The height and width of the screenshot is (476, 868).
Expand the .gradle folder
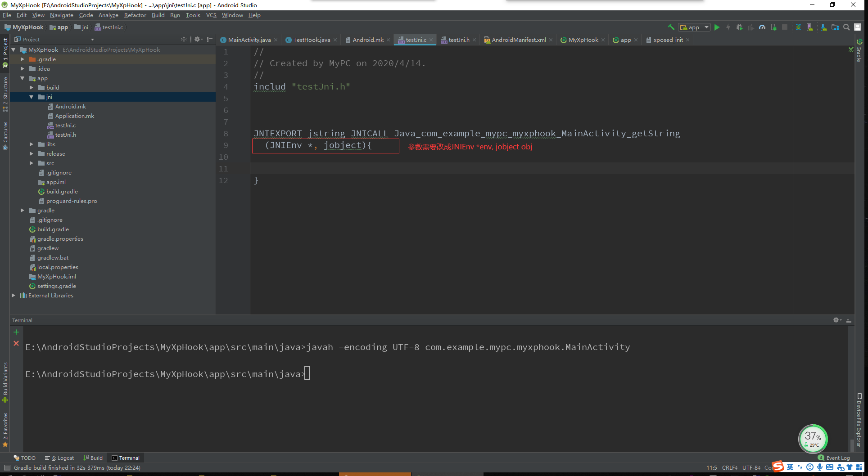pos(23,59)
